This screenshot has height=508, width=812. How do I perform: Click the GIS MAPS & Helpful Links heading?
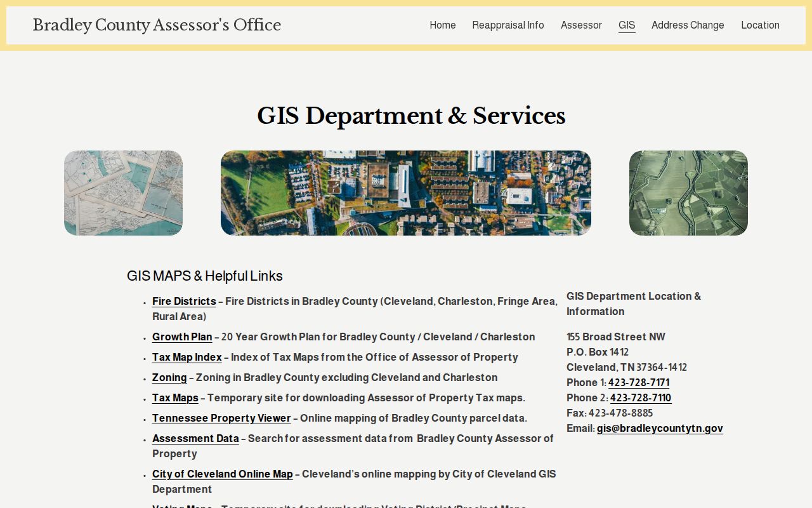(205, 276)
